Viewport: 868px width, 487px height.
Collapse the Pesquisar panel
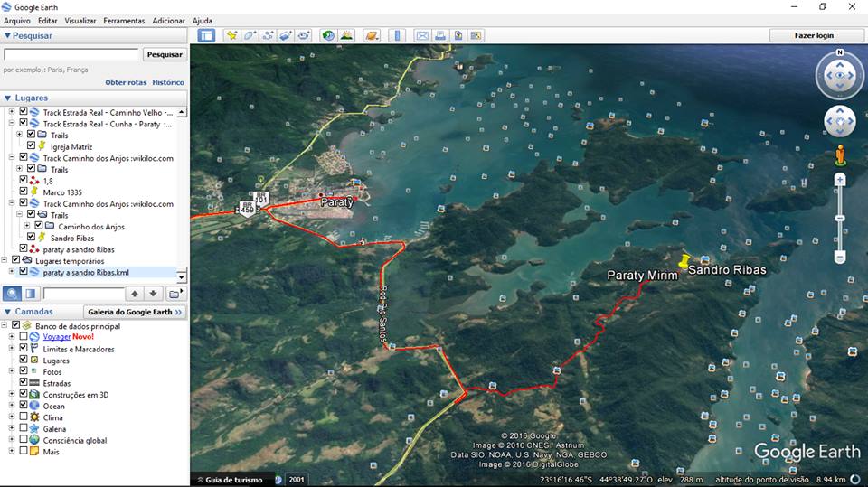click(7, 35)
